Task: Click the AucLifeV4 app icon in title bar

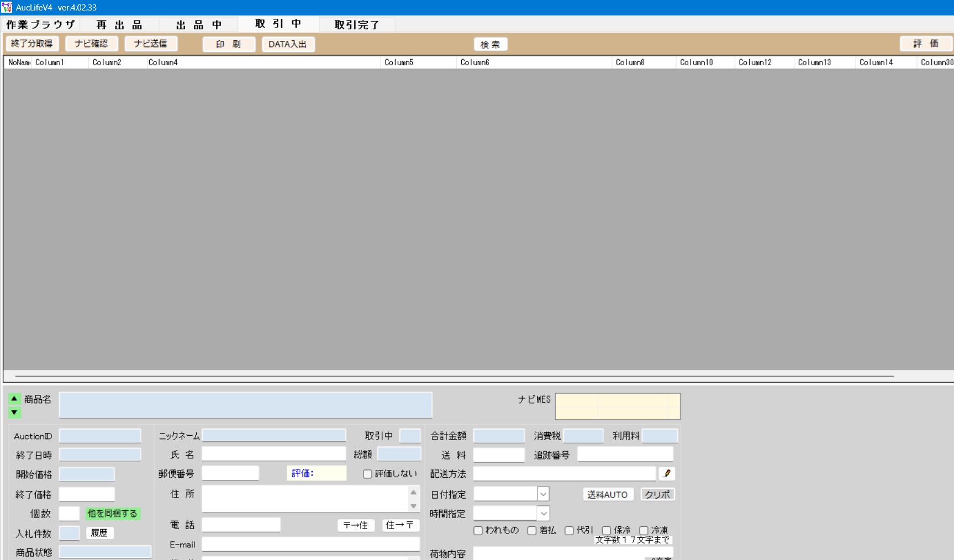Action: click(7, 7)
